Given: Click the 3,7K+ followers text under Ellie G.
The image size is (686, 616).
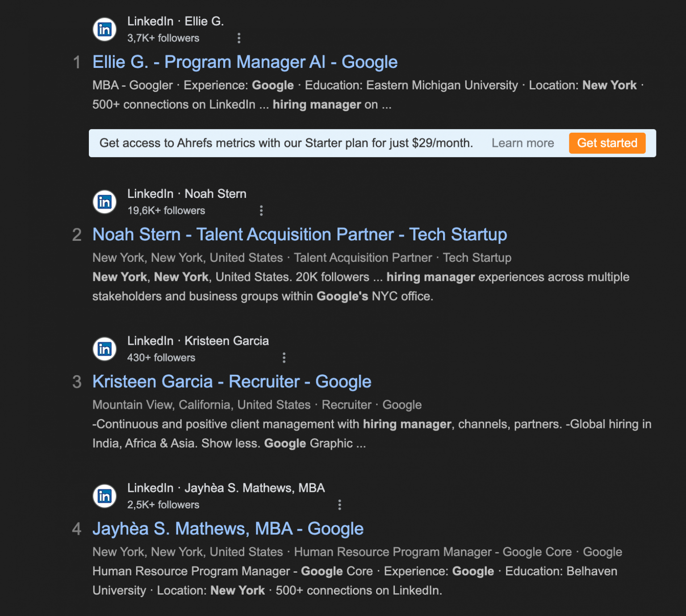Looking at the screenshot, I should (x=163, y=38).
